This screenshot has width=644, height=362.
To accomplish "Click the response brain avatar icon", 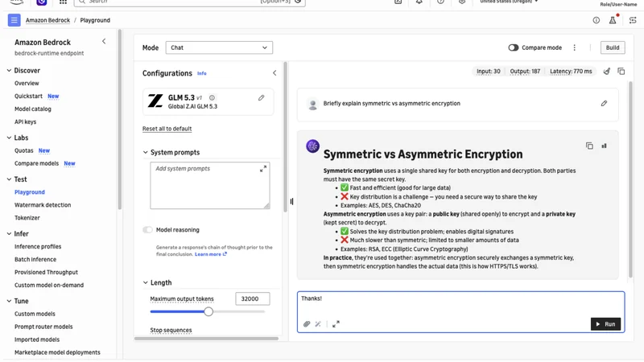I will (312, 146).
